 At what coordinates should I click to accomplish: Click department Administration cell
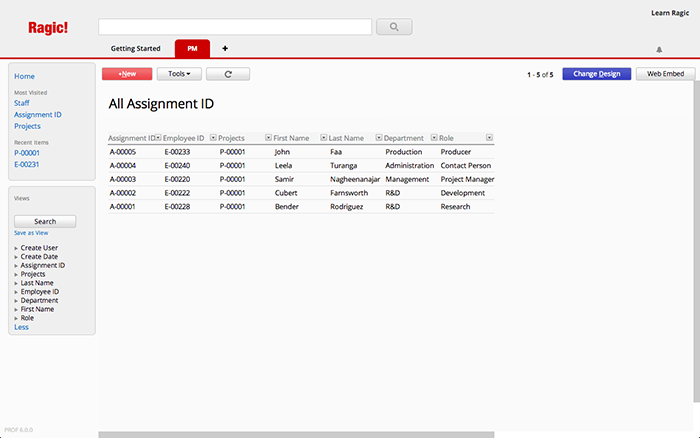coord(409,166)
